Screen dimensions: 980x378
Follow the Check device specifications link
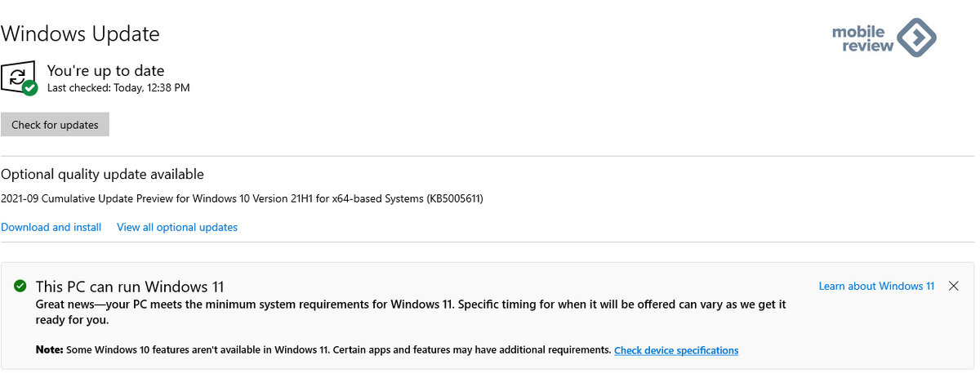click(676, 350)
